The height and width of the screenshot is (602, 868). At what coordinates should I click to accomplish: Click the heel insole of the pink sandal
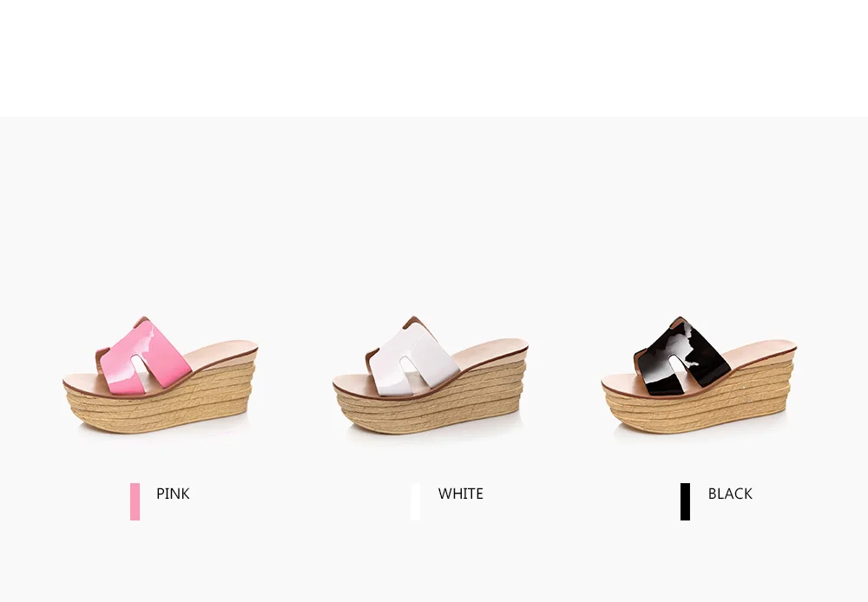224,352
